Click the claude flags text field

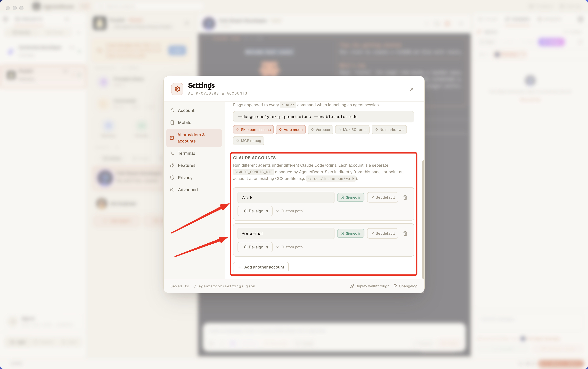[x=323, y=117]
